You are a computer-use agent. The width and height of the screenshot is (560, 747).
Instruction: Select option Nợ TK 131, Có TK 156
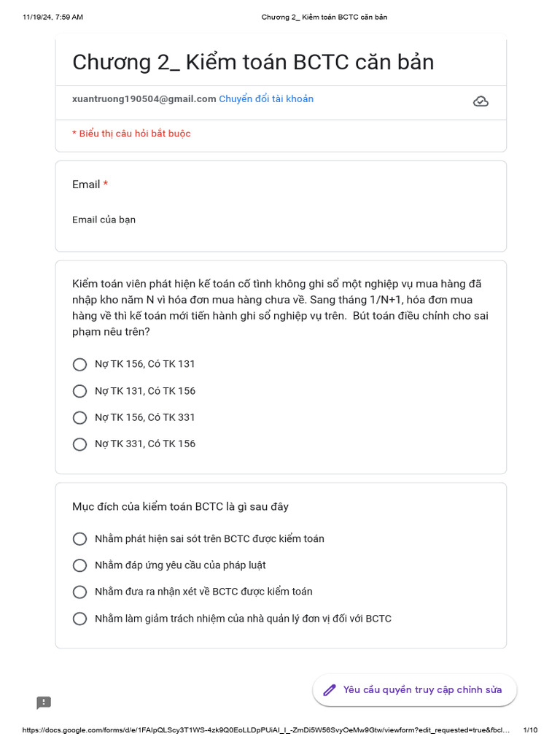[80, 391]
